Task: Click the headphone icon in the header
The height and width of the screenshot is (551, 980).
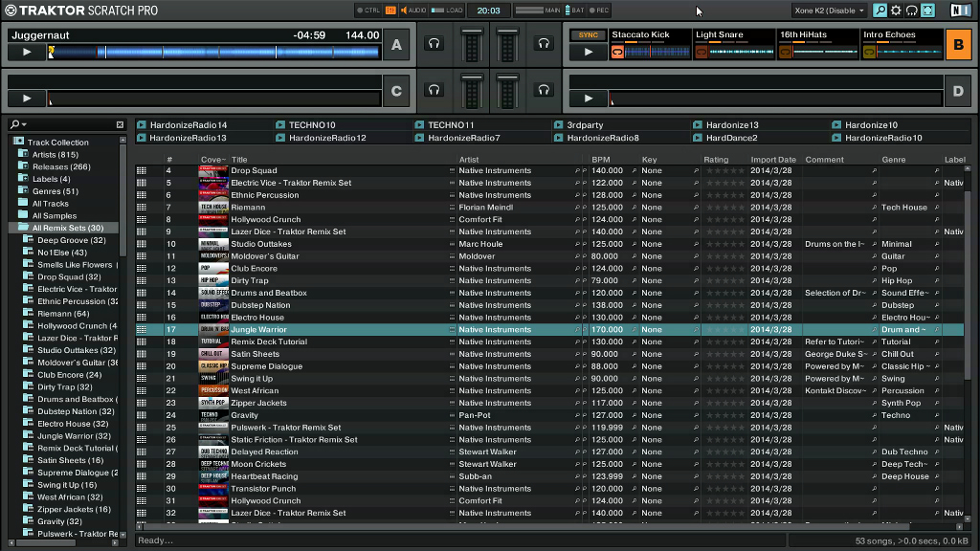Action: tap(912, 10)
